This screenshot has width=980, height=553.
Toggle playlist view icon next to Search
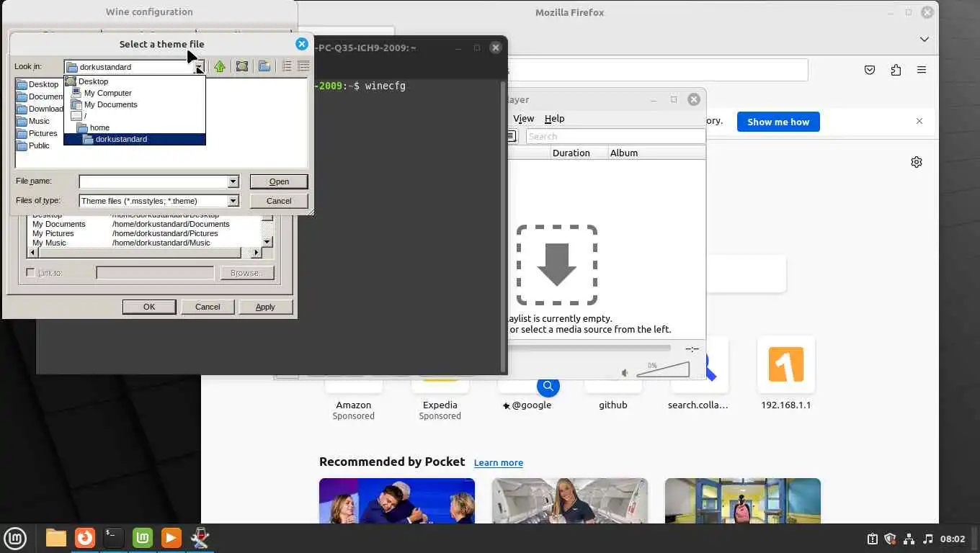pos(511,136)
